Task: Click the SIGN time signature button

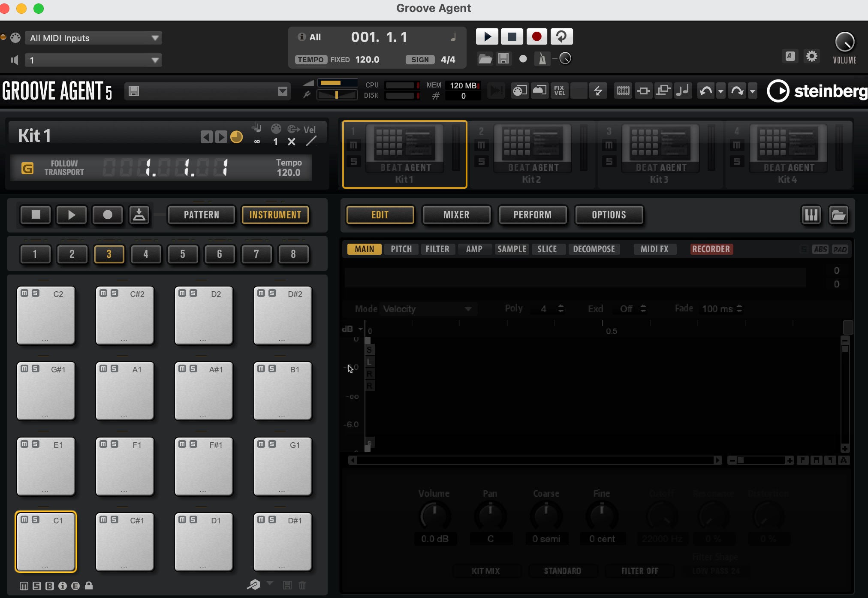Action: pyautogui.click(x=420, y=60)
